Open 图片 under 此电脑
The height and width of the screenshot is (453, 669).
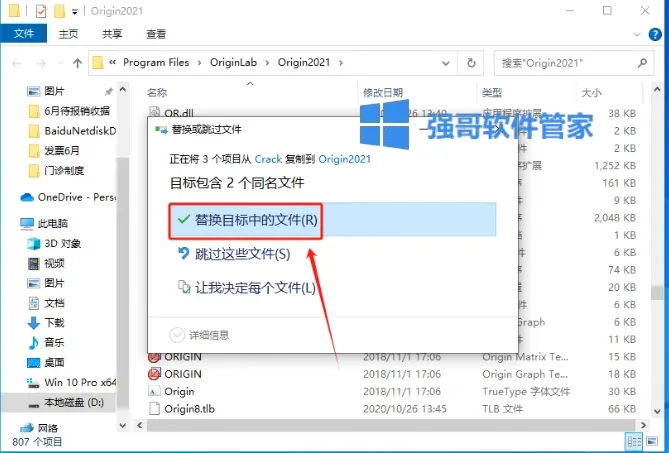click(47, 283)
